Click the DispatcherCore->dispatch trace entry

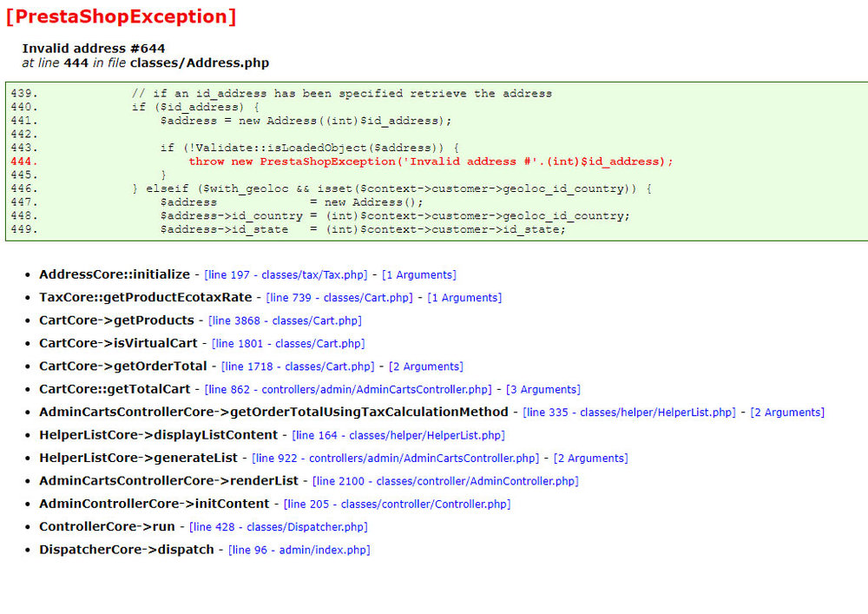[127, 550]
